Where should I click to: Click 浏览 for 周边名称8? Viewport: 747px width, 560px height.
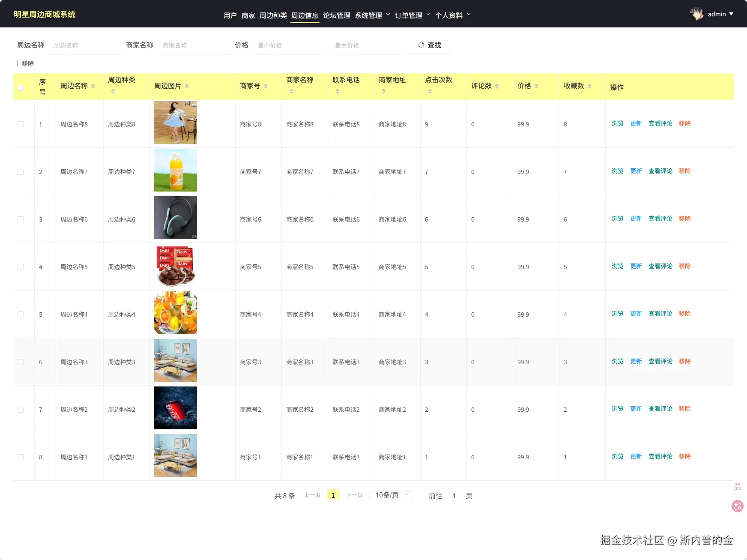click(x=618, y=123)
